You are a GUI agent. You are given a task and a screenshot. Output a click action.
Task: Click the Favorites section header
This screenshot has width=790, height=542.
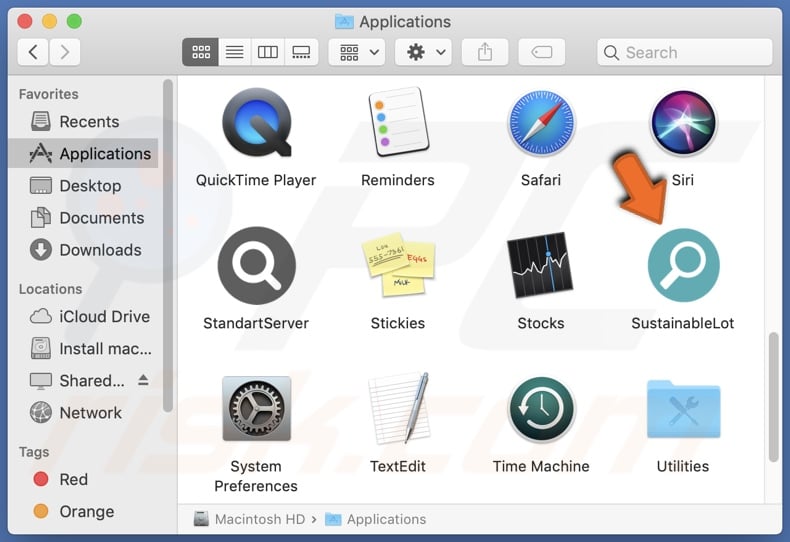tap(48, 94)
